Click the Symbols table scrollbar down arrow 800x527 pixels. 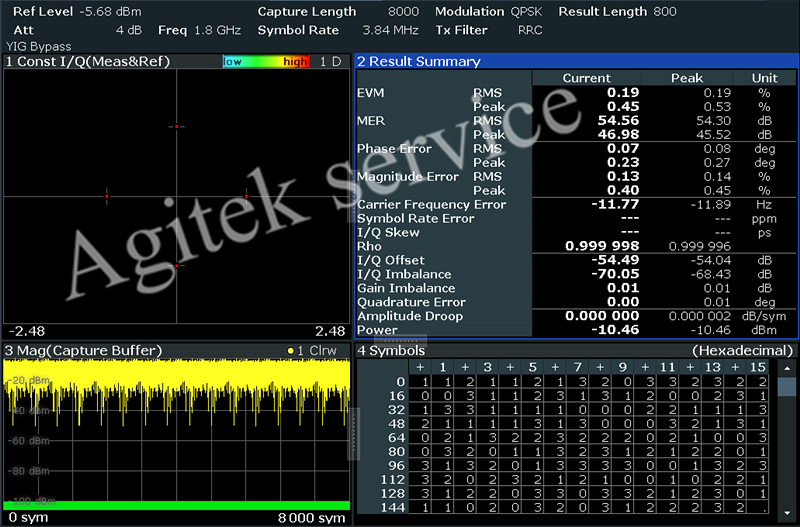point(787,513)
